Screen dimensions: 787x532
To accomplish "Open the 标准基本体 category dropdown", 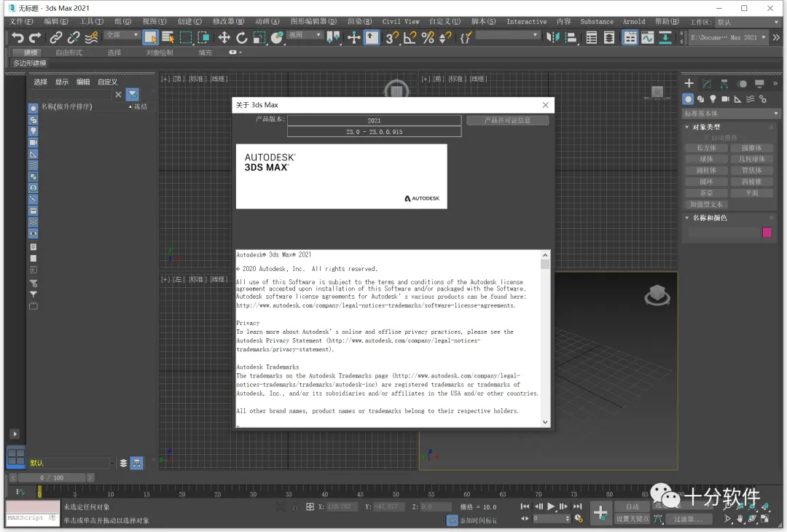I will (x=732, y=114).
